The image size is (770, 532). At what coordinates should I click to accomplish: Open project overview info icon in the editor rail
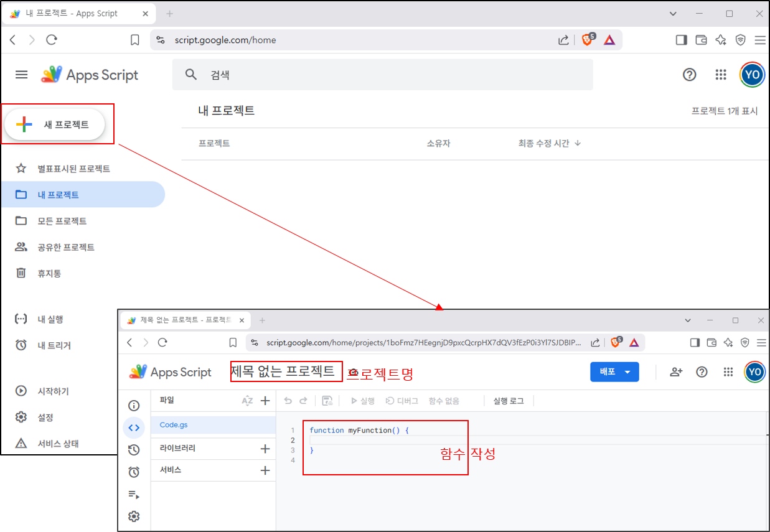134,406
